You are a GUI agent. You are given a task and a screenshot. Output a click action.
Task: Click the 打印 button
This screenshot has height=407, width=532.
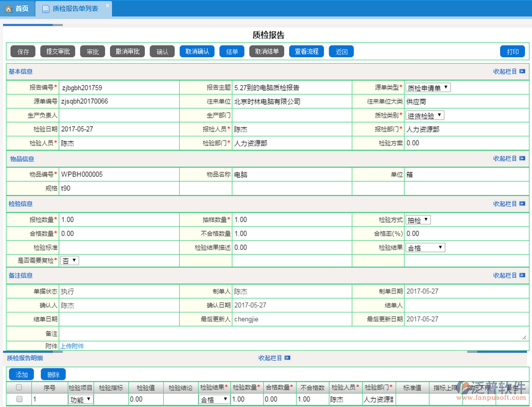512,51
